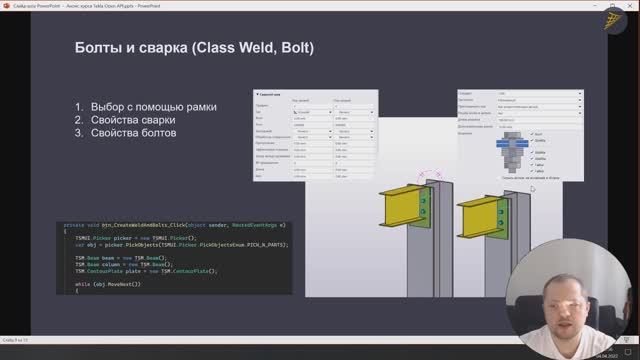Toggle the bottom-most Гайка checkbox
The height and width of the screenshot is (360, 640).
(x=532, y=171)
